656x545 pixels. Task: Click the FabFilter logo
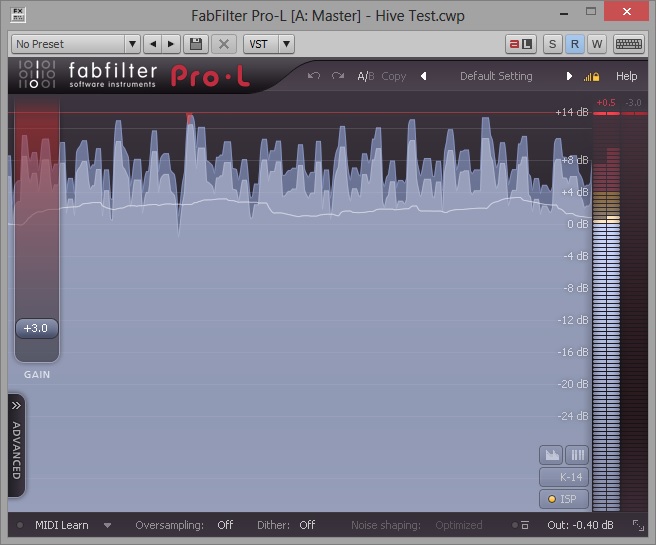pos(88,75)
